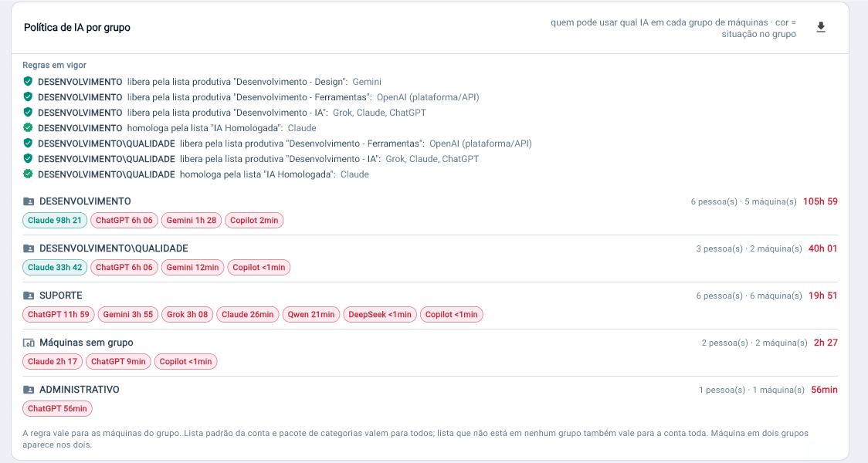Click the Qwen 21min chip
The image size is (868, 463).
(x=311, y=314)
